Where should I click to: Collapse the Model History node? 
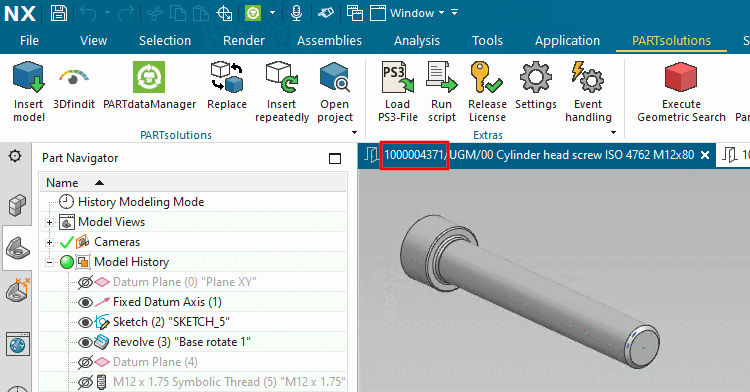click(49, 262)
